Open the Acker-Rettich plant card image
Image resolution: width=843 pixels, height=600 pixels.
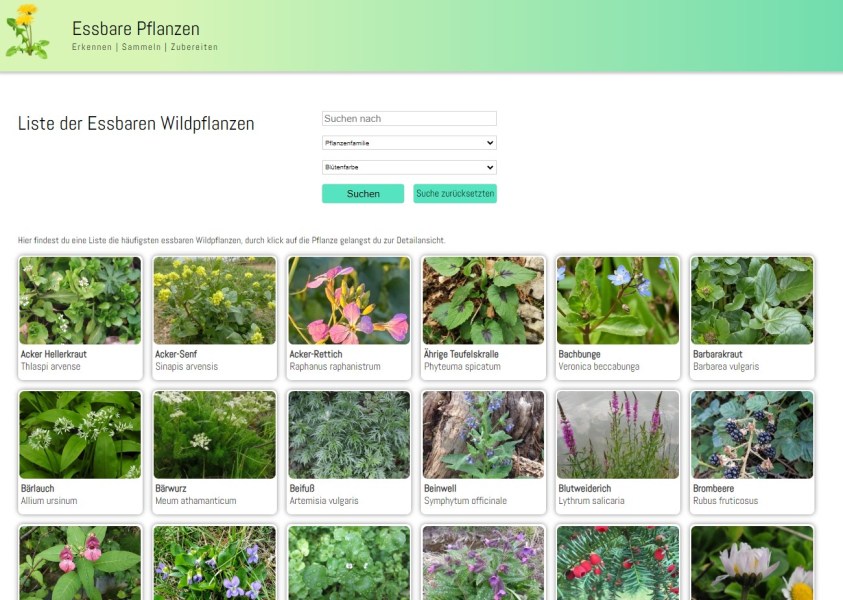349,301
